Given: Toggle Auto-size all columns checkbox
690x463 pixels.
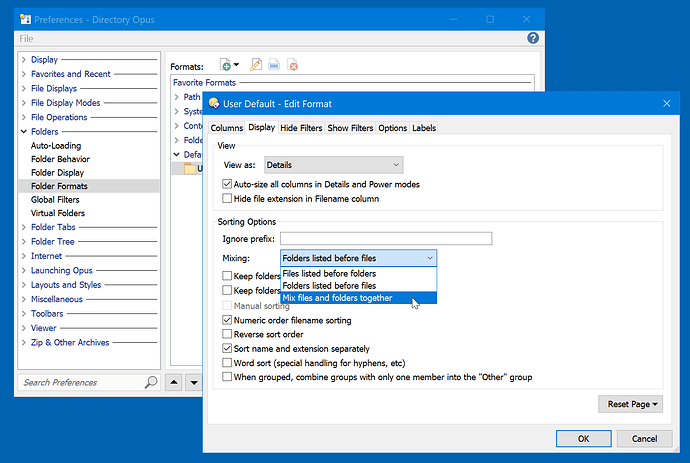Looking at the screenshot, I should coord(227,184).
